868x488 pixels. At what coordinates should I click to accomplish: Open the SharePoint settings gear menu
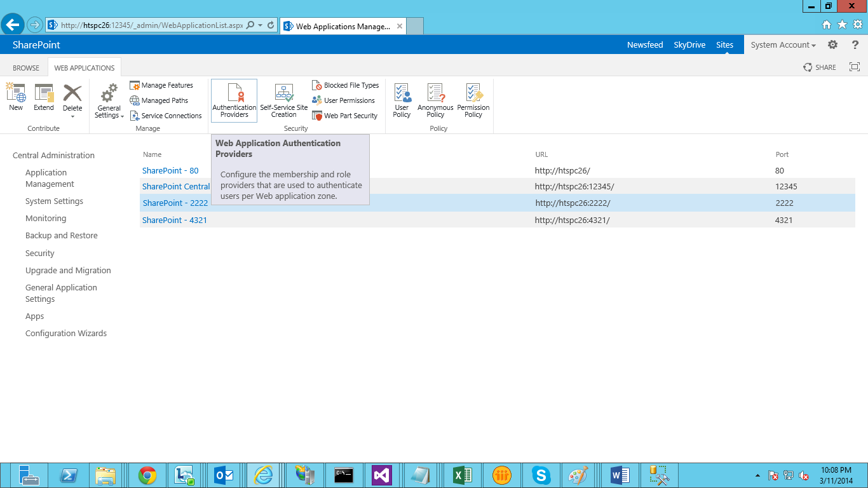[x=832, y=44]
